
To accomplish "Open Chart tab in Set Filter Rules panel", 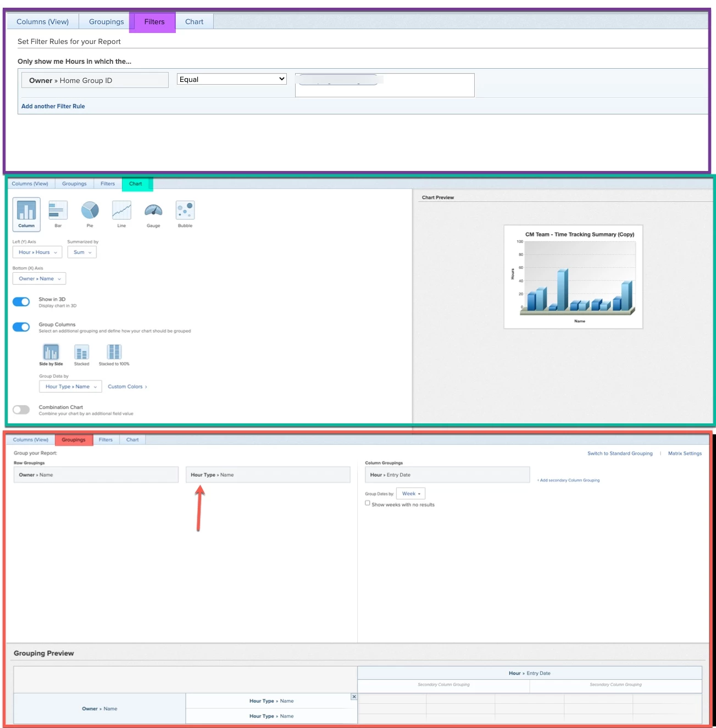I will [x=194, y=21].
